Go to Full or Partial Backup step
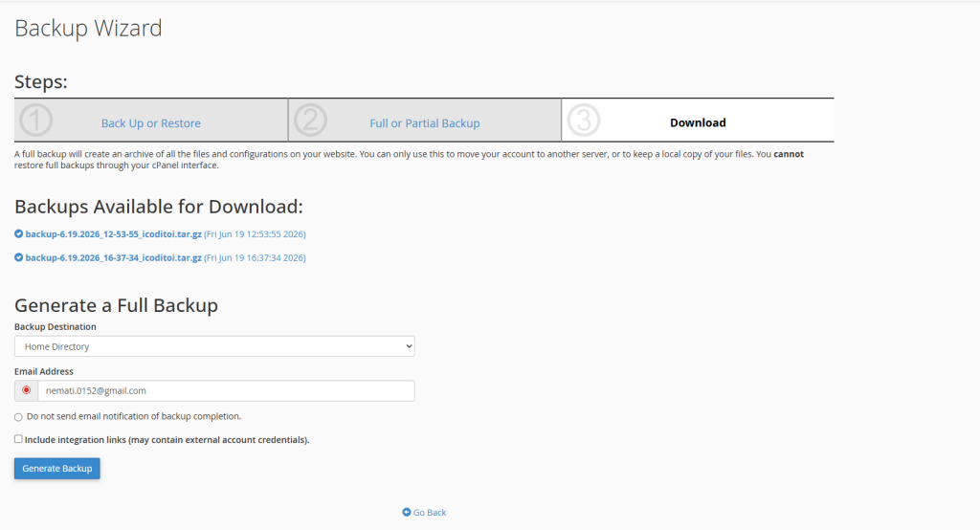This screenshot has height=530, width=980. [x=425, y=123]
